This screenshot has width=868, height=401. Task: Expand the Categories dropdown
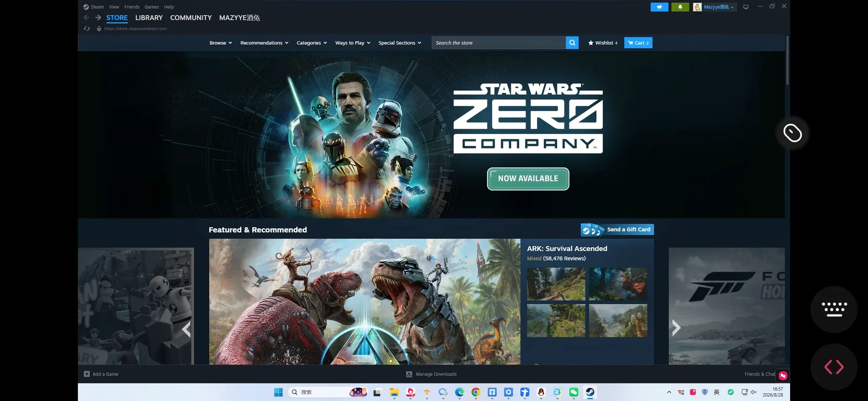312,43
